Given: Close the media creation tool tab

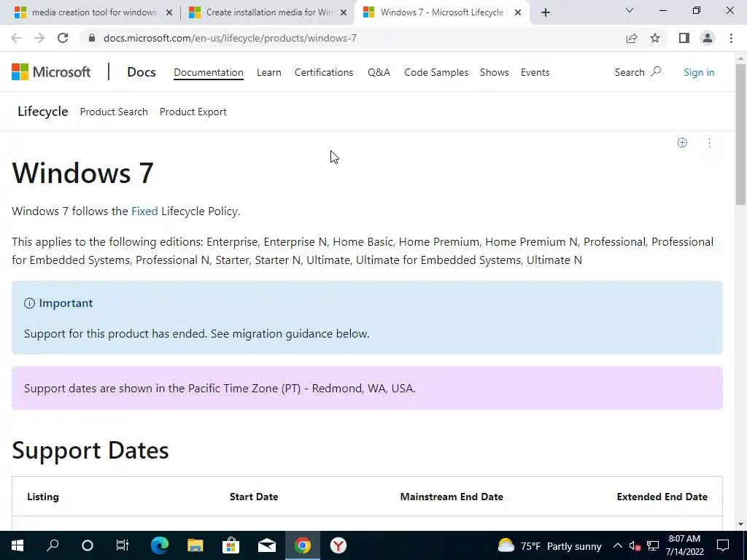Looking at the screenshot, I should point(169,12).
